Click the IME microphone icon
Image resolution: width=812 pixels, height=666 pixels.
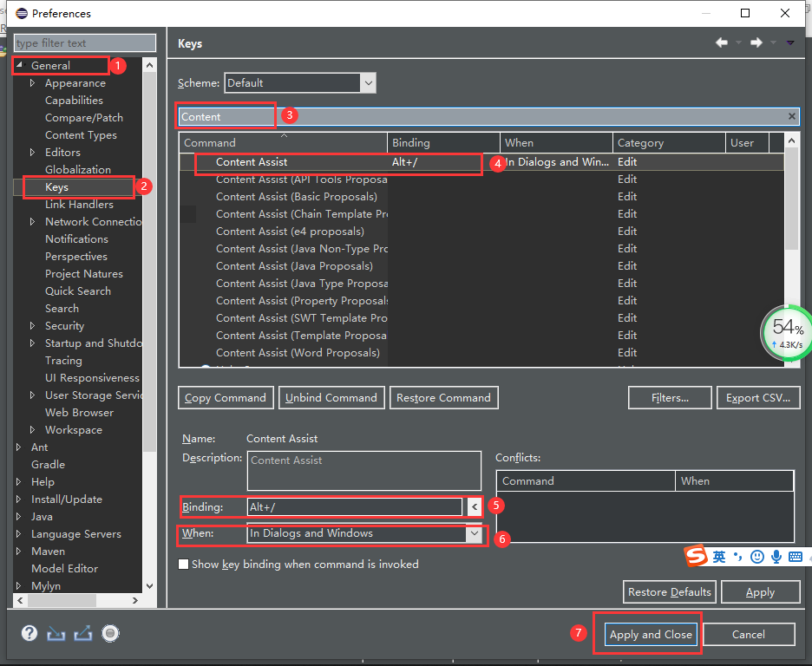pyautogui.click(x=776, y=557)
